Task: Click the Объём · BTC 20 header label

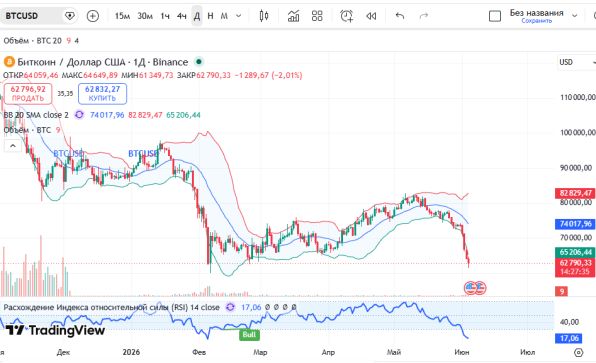Action: (x=32, y=41)
